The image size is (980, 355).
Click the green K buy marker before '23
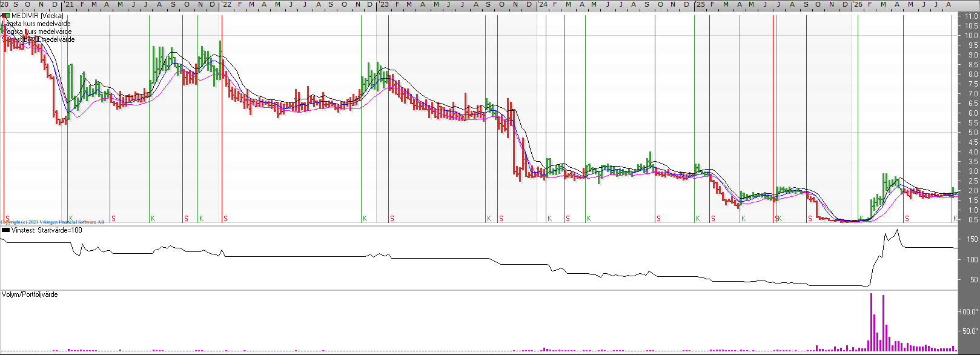pos(365,219)
